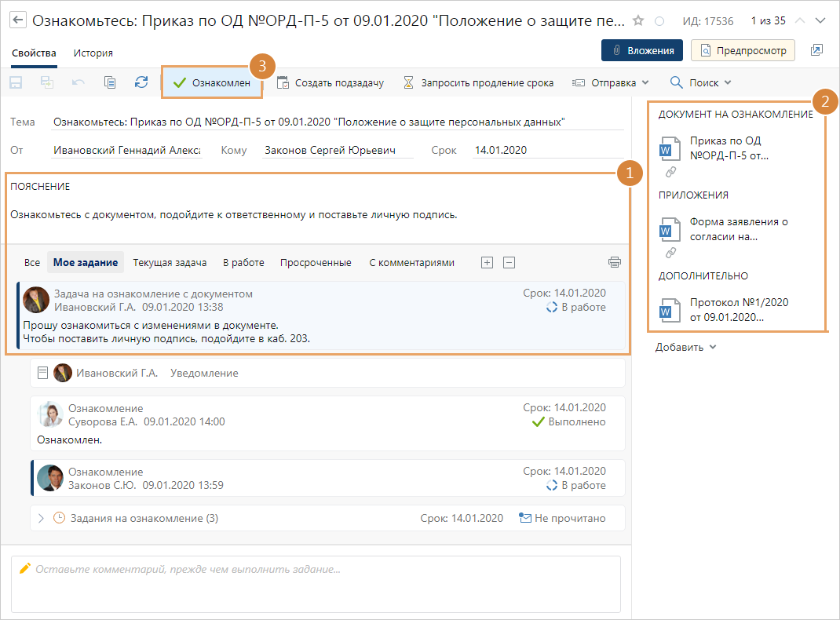Expand the Задания на ознакомление (3) group
This screenshot has width=840, height=620.
[41, 518]
